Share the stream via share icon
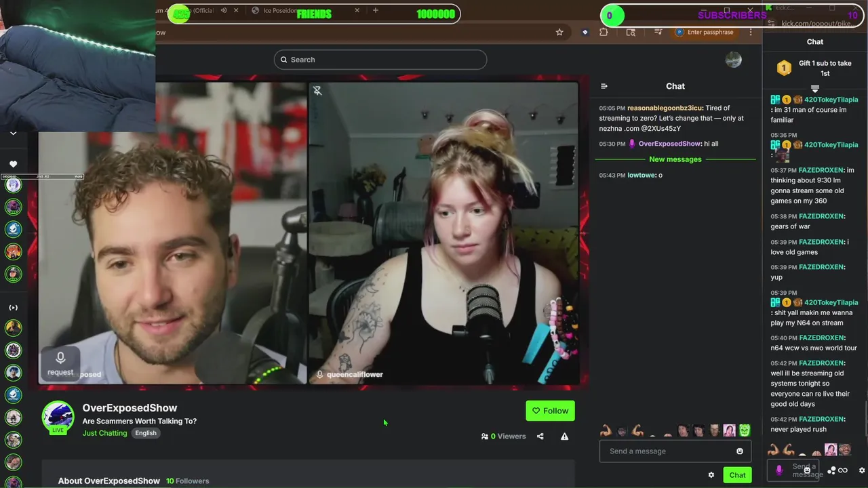Screen dimensions: 868x488 coord(540,436)
